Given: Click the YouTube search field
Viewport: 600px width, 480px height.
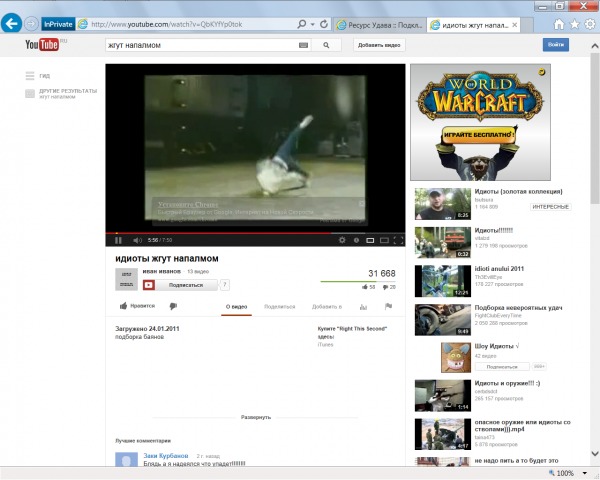Looking at the screenshot, I should click(201, 45).
